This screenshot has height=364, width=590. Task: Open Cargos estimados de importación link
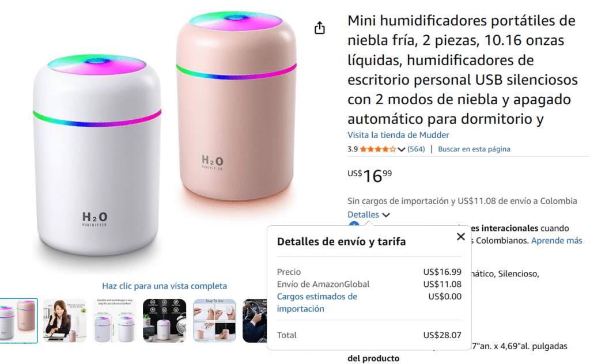click(317, 302)
